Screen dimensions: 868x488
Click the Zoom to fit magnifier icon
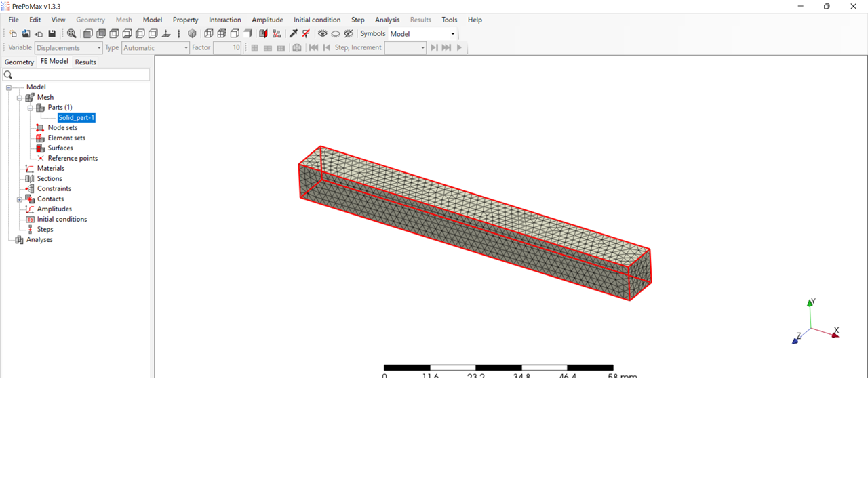71,33
